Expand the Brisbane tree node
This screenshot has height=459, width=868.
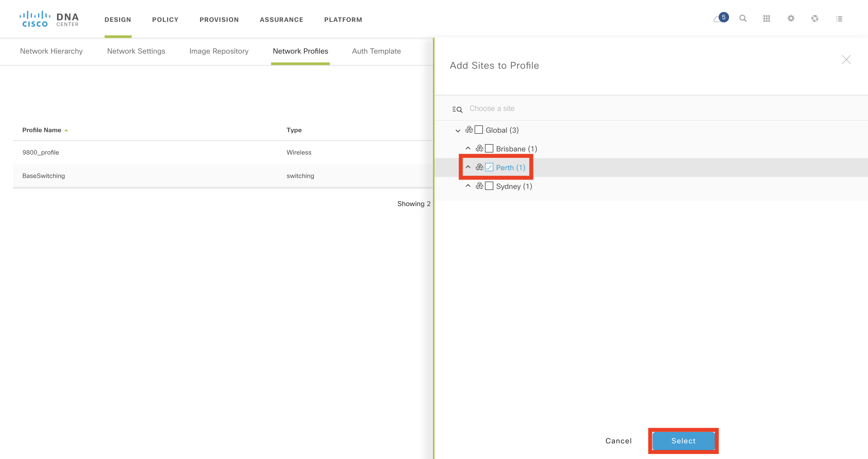point(468,148)
